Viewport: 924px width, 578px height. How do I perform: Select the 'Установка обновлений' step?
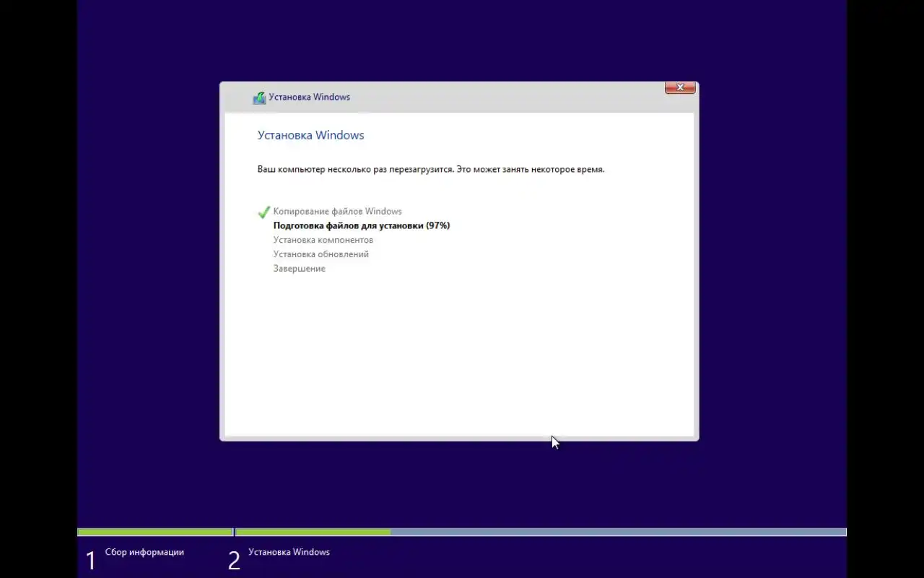[x=321, y=254]
